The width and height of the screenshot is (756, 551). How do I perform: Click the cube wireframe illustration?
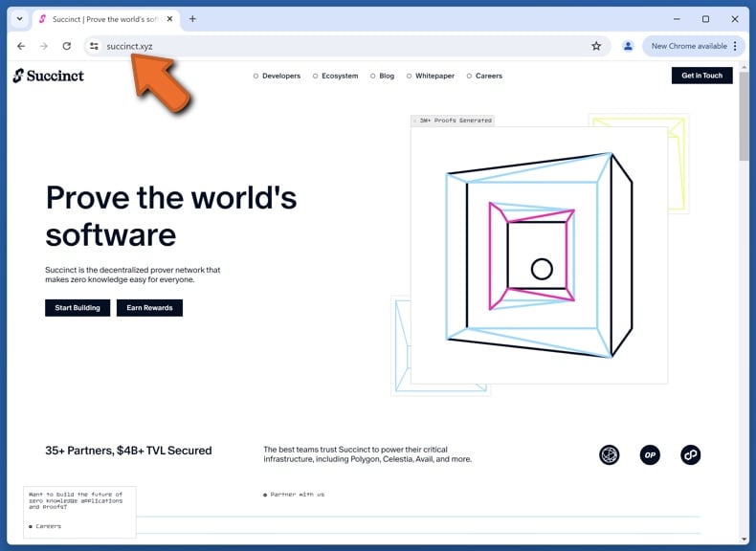point(539,255)
